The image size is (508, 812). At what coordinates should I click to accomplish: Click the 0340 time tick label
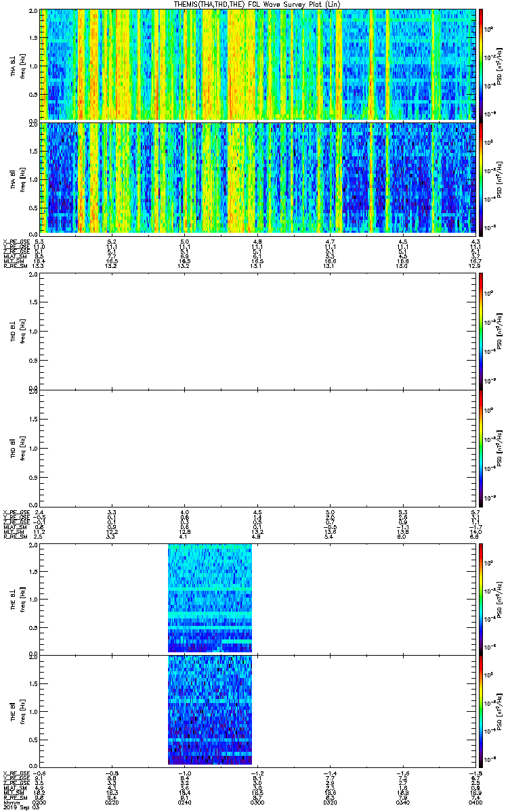coord(403,802)
